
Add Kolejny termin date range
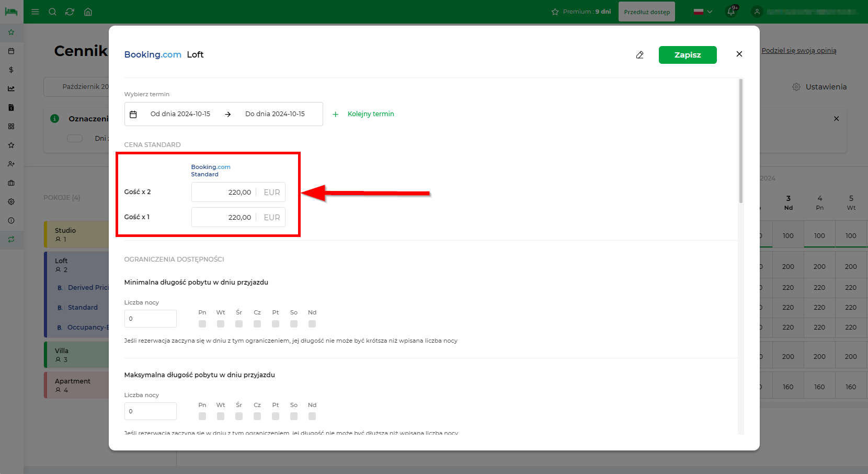371,114
